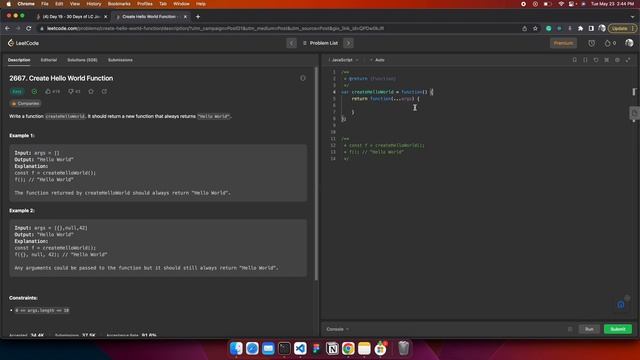This screenshot has height=360, width=640.
Task: Click the icon left of Run
Action: [570, 329]
